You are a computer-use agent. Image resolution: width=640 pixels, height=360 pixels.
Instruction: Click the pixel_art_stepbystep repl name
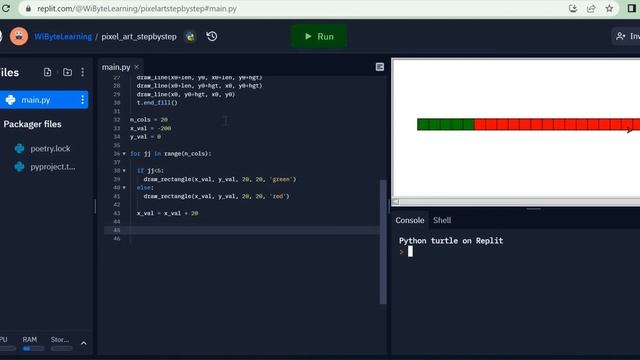pos(139,36)
